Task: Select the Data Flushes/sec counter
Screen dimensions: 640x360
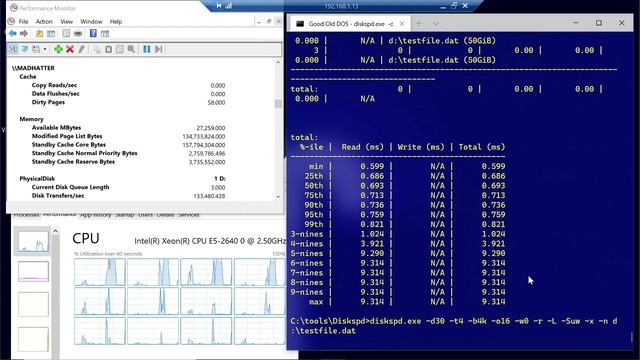Action: [x=56, y=94]
